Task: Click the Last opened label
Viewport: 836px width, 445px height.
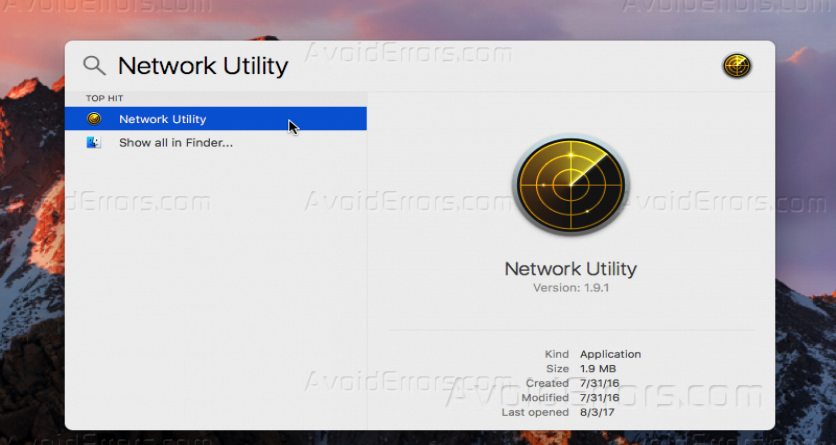Action: [535, 412]
